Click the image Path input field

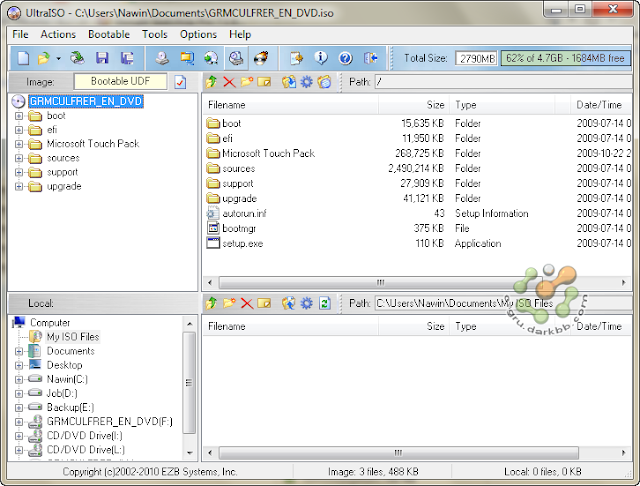coord(503,82)
